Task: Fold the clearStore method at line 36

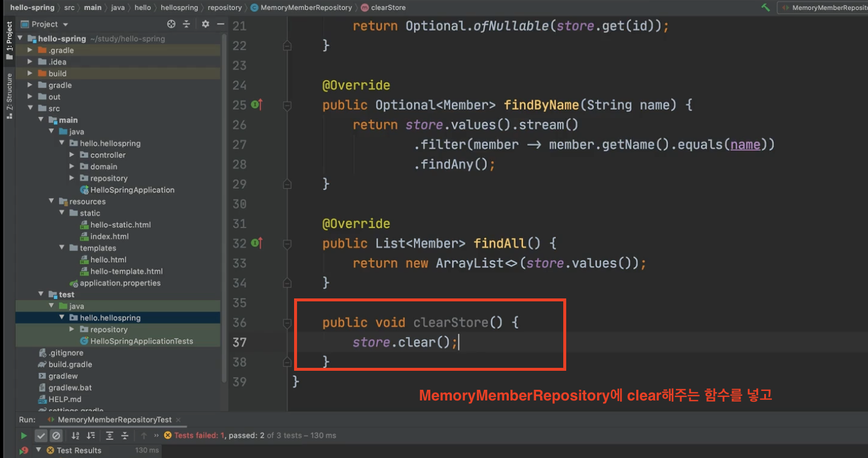Action: click(287, 323)
